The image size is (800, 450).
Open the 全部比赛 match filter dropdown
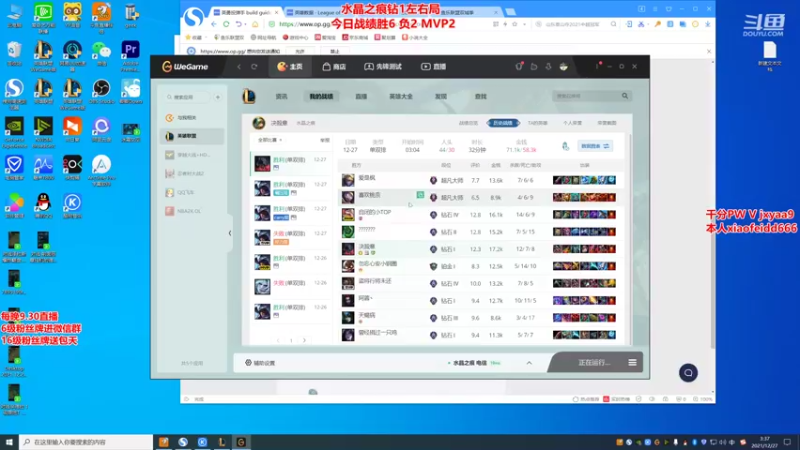tap(270, 140)
